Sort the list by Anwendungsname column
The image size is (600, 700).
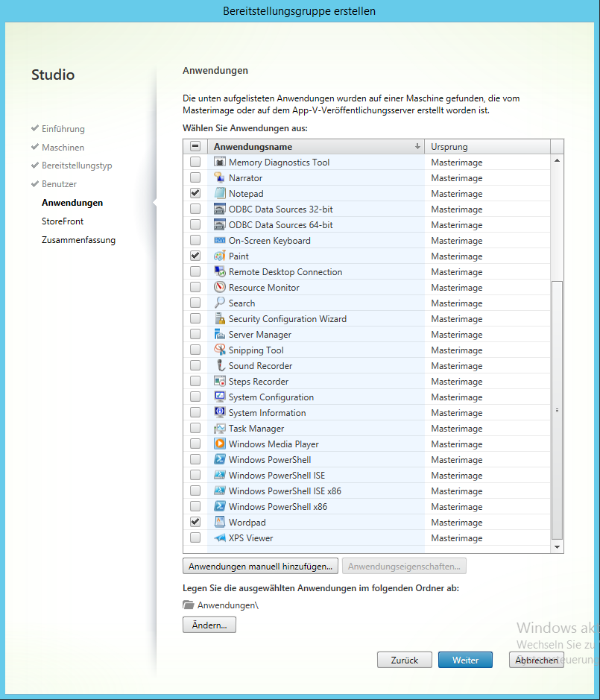coord(316,146)
